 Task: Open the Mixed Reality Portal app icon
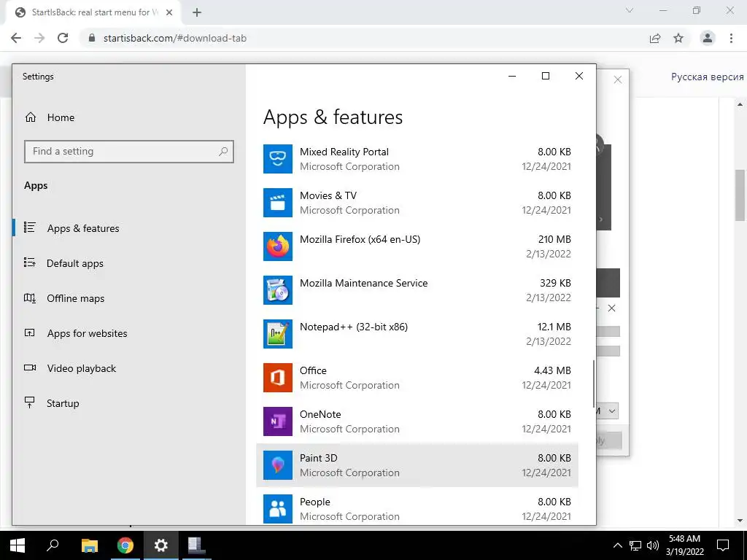click(x=278, y=159)
